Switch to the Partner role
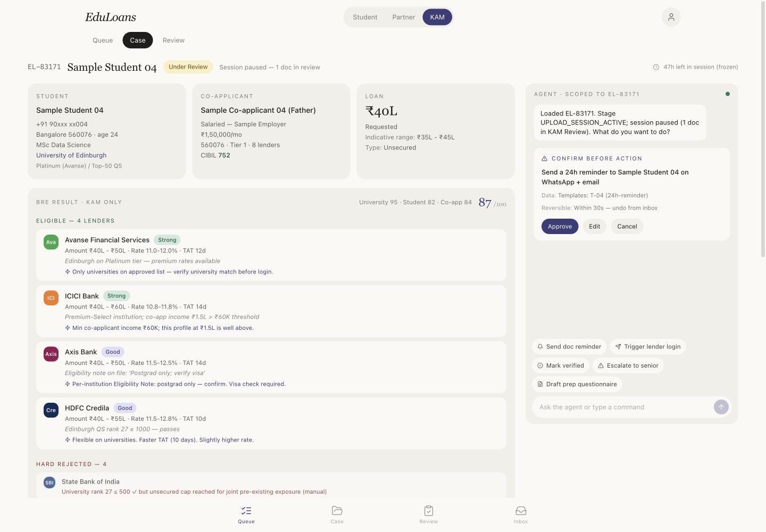Viewport: 766px width, 532px height. tap(404, 17)
